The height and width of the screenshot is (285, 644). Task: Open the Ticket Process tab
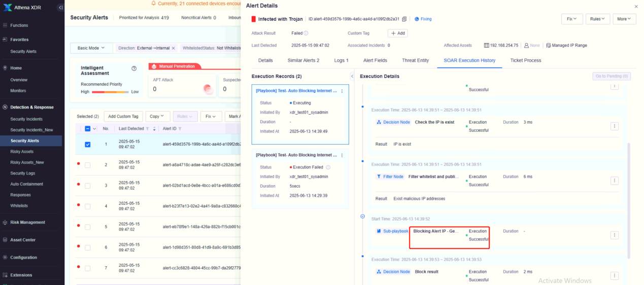pyautogui.click(x=525, y=60)
